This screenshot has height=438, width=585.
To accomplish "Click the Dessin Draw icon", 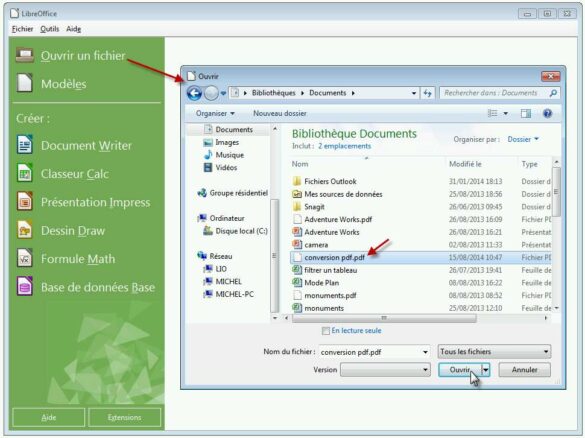I will (25, 230).
